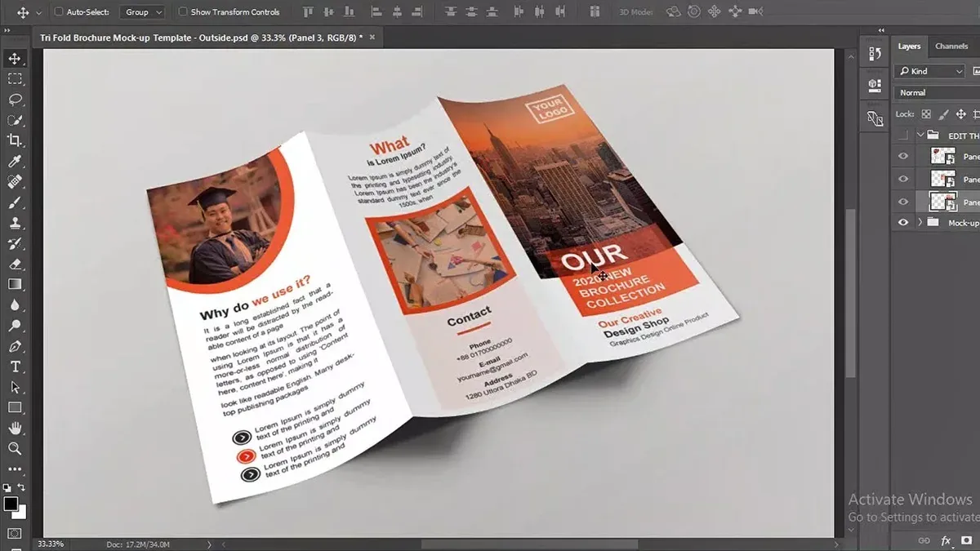Close the Tri Fold Brochure document tab
The image size is (980, 551).
pos(372,38)
